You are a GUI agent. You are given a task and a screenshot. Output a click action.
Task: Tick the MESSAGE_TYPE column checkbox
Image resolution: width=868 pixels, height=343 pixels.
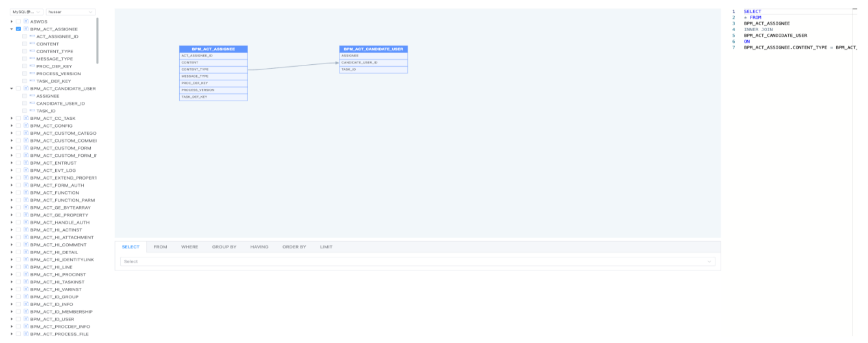point(25,59)
